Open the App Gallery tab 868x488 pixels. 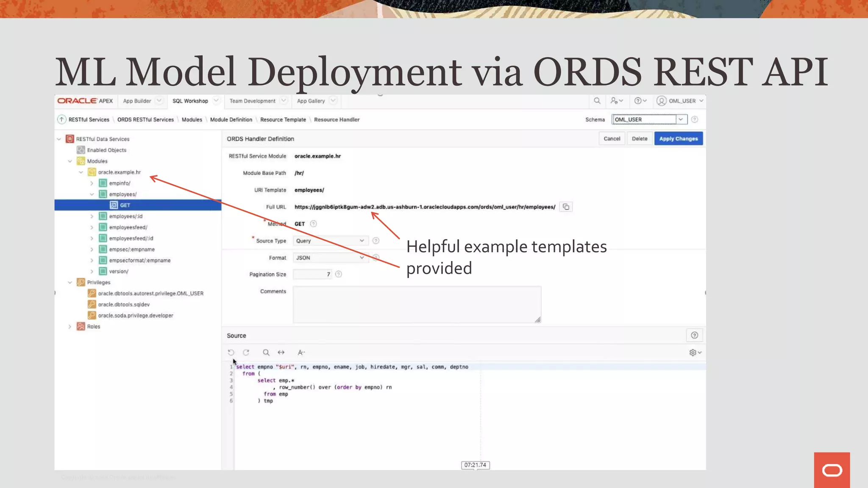pyautogui.click(x=311, y=101)
